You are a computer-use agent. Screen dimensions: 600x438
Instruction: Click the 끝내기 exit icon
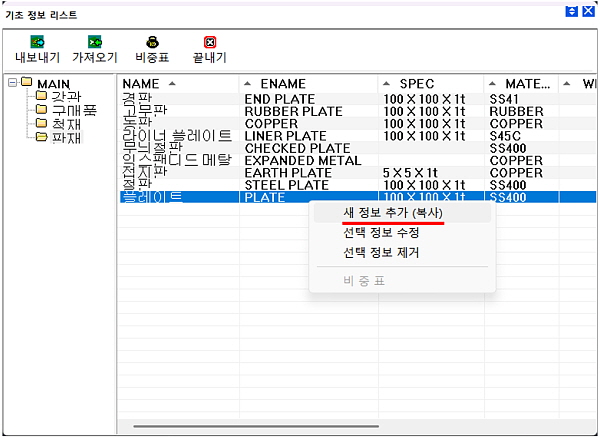tap(210, 42)
